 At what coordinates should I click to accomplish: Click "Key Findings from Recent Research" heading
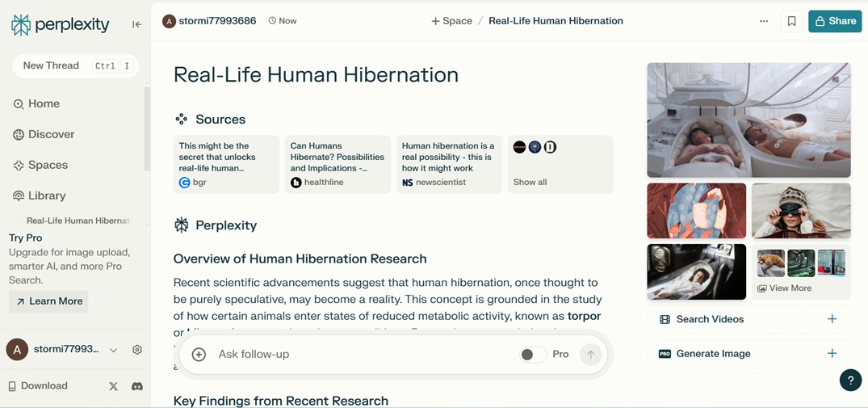[281, 400]
